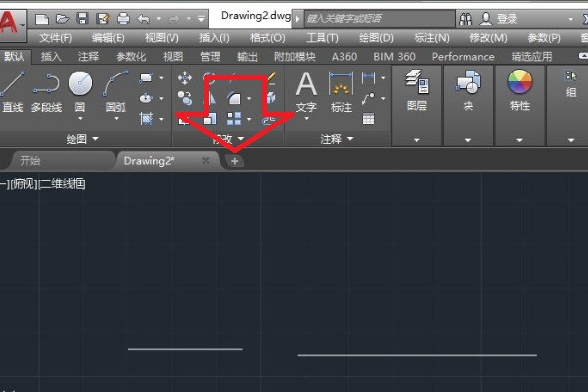
Task: Expand the 绘图 panel dropdown
Action: pyautogui.click(x=95, y=140)
